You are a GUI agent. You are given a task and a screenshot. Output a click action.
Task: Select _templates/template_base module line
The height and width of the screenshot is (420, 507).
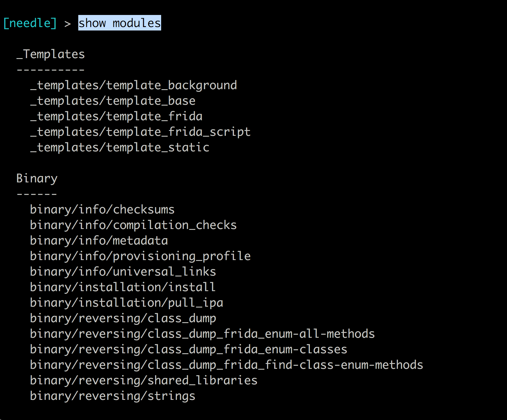(x=113, y=101)
